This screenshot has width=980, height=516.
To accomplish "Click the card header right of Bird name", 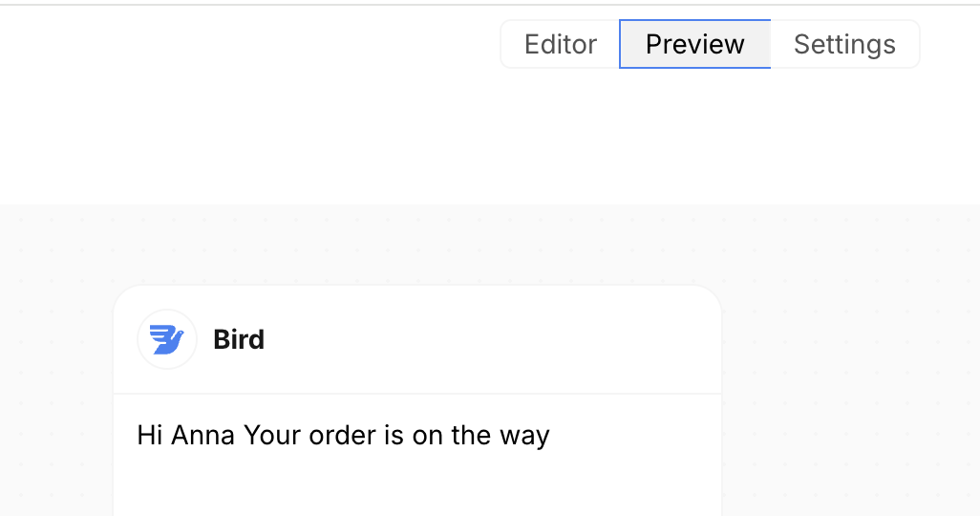I will 497,340.
